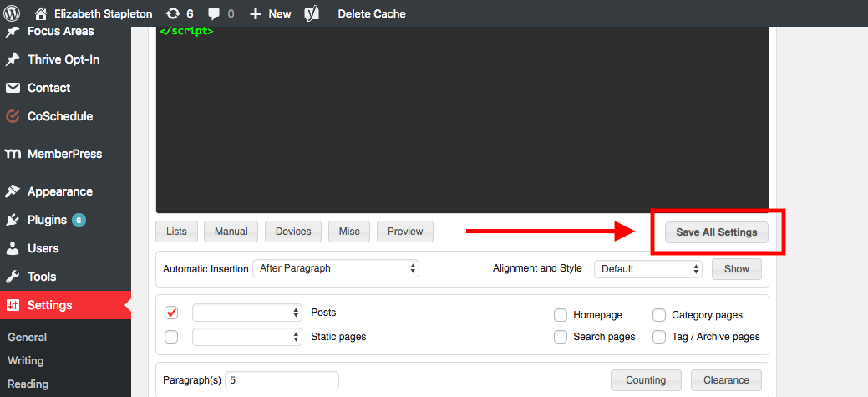The width and height of the screenshot is (868, 397).
Task: Click the New link in admin bar
Action: coord(280,14)
